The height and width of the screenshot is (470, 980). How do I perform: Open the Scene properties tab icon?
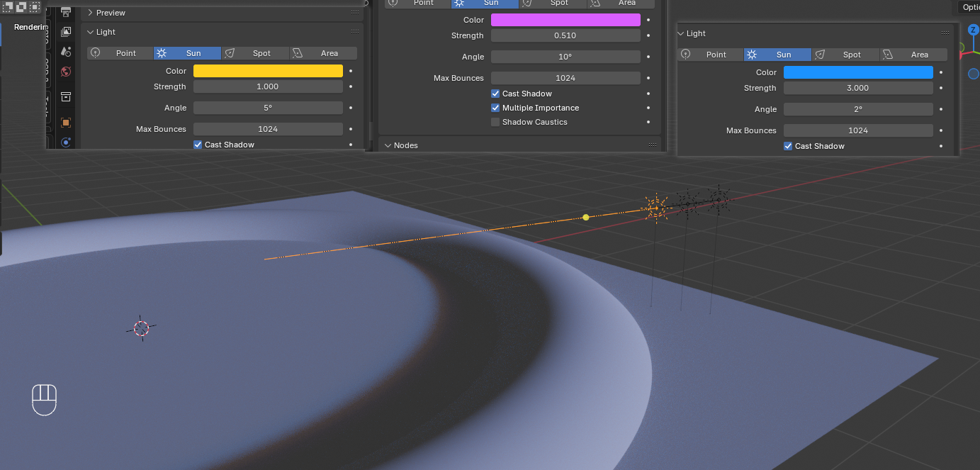[66, 52]
